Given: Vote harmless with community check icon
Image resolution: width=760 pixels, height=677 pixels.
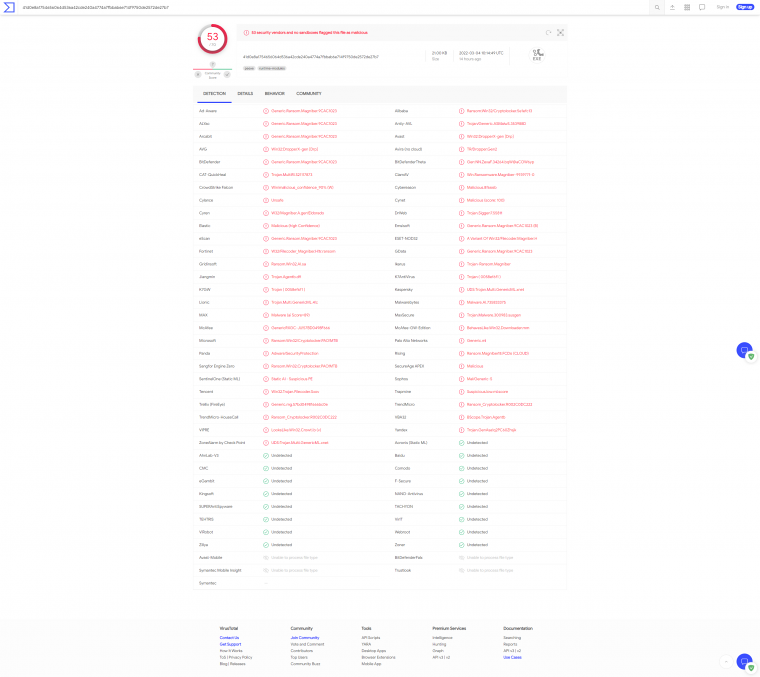Looking at the screenshot, I should coord(227,75).
